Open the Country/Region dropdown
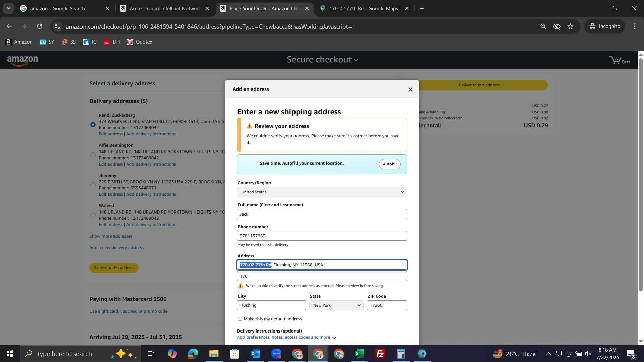Image resolution: width=644 pixels, height=362 pixels. 322,192
